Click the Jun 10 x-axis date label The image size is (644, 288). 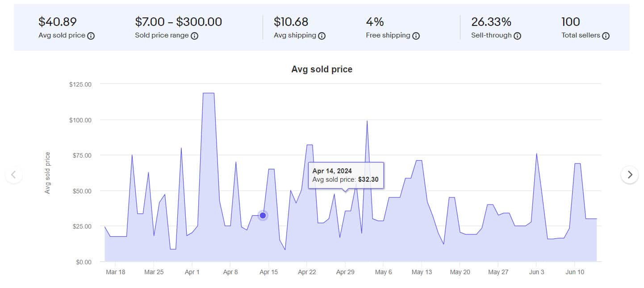click(x=574, y=272)
